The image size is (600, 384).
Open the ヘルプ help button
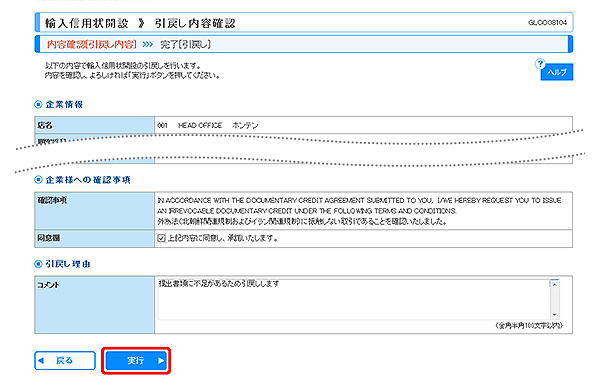pyautogui.click(x=557, y=72)
